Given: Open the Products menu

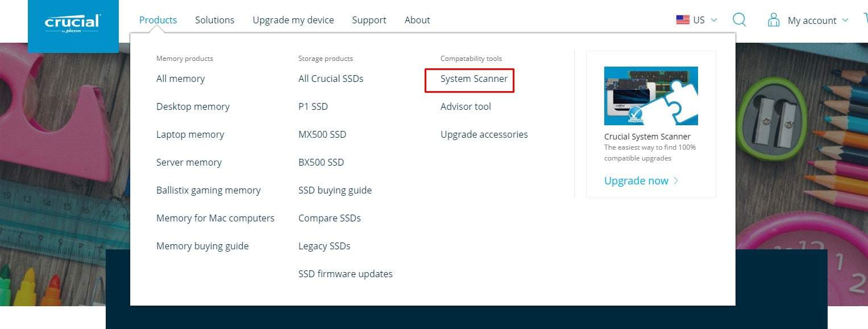Looking at the screenshot, I should pos(158,20).
